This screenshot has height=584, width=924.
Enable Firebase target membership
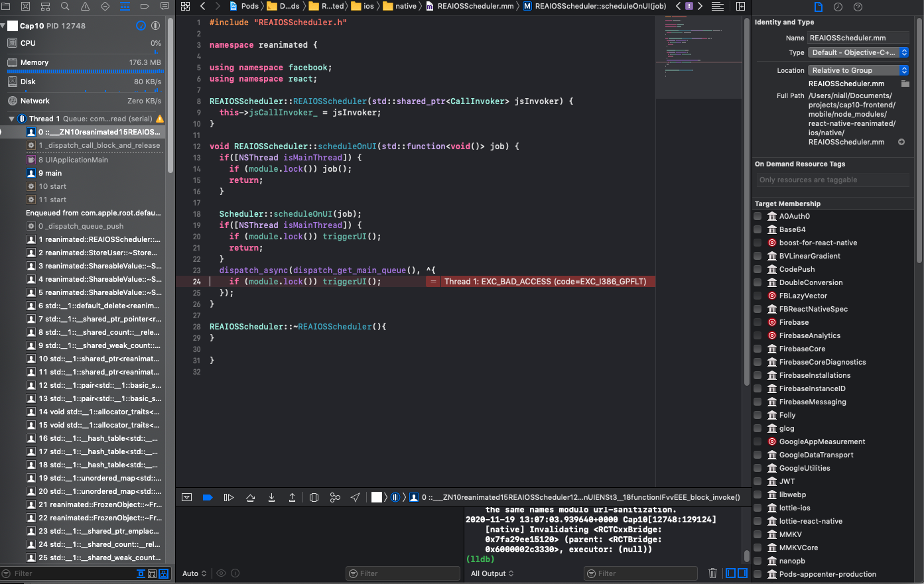pos(758,322)
